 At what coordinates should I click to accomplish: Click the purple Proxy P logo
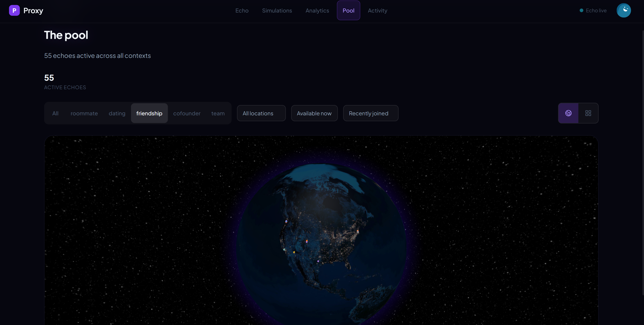point(14,11)
